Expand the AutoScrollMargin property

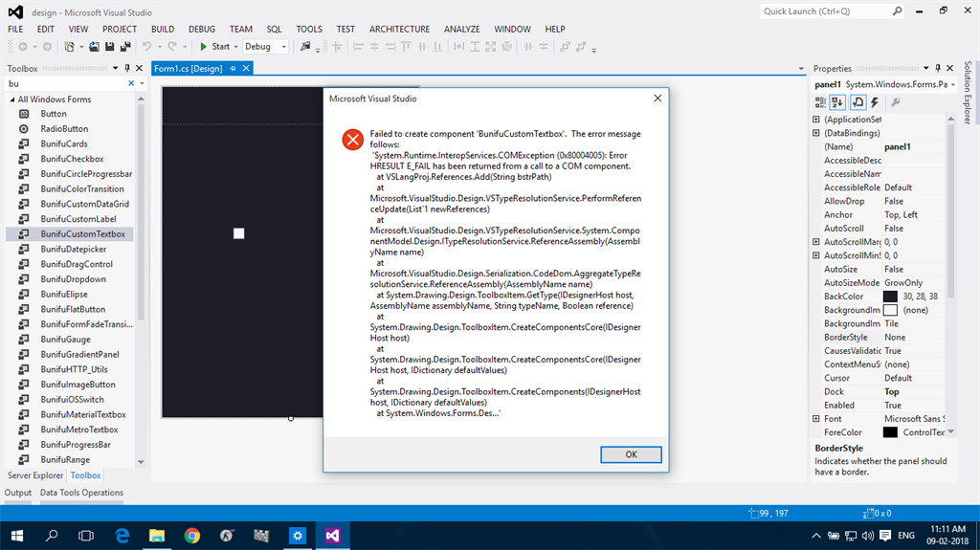pos(816,242)
